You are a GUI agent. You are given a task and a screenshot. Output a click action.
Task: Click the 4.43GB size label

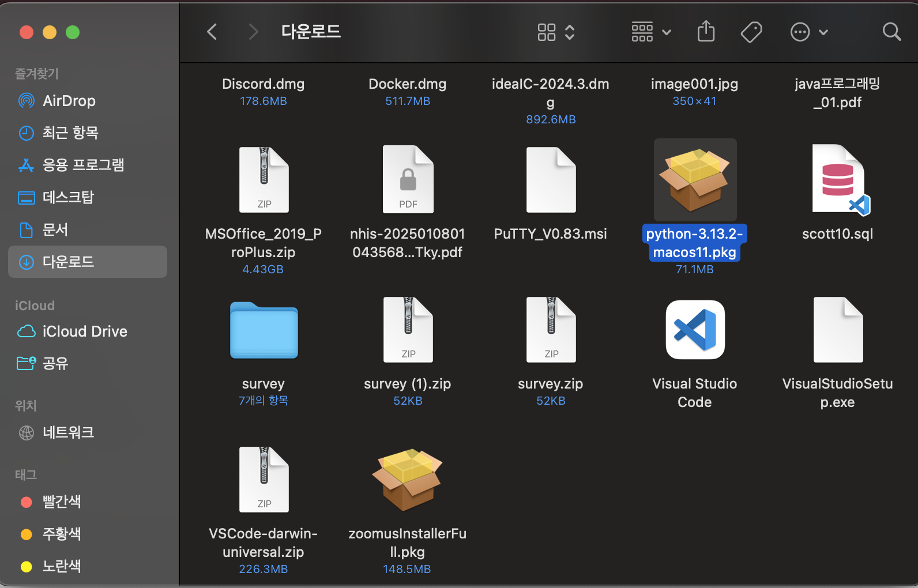263,269
